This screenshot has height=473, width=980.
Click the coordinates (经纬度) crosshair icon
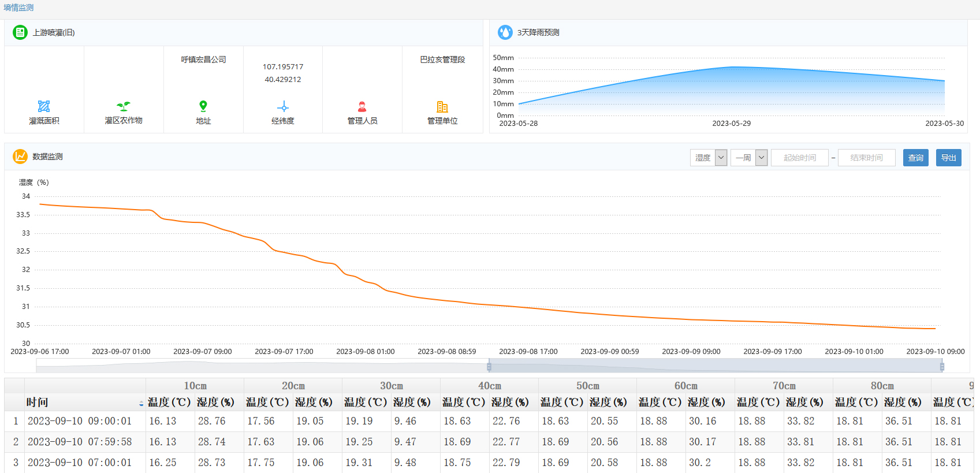283,107
